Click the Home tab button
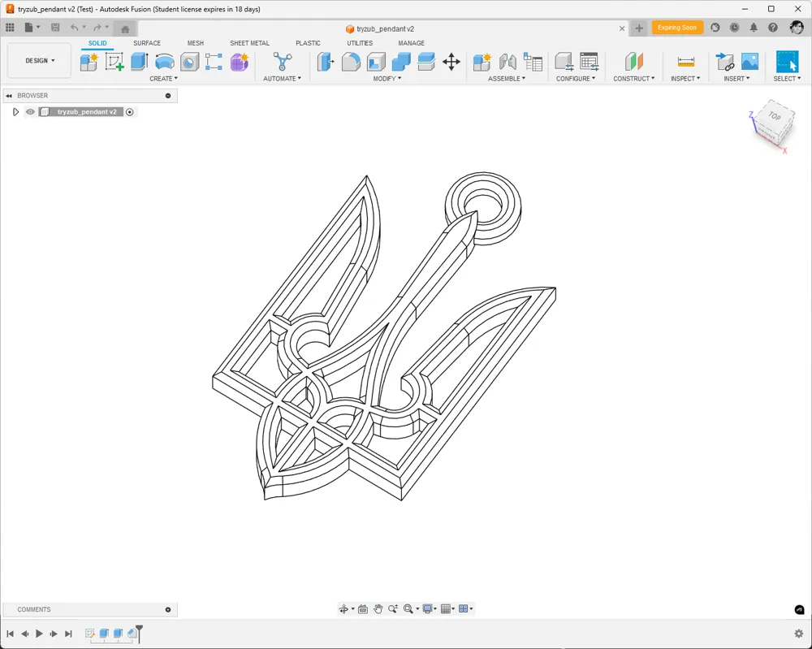This screenshot has height=649, width=812. coord(125,29)
